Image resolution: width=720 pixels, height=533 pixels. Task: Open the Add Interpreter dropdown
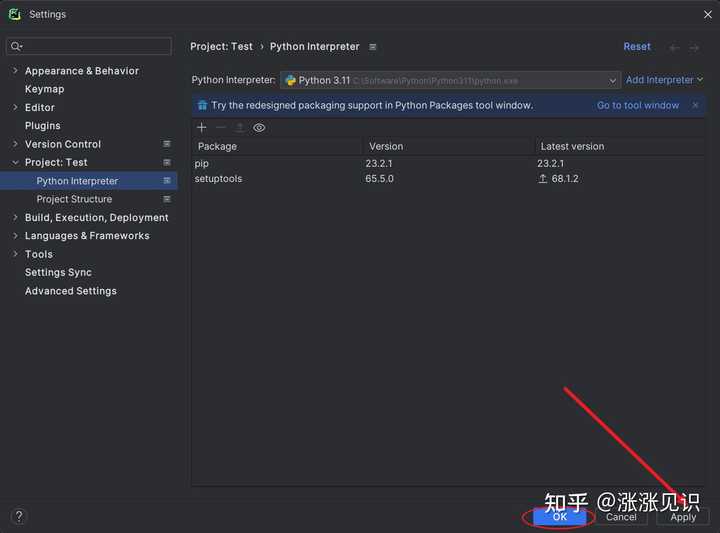coord(664,80)
